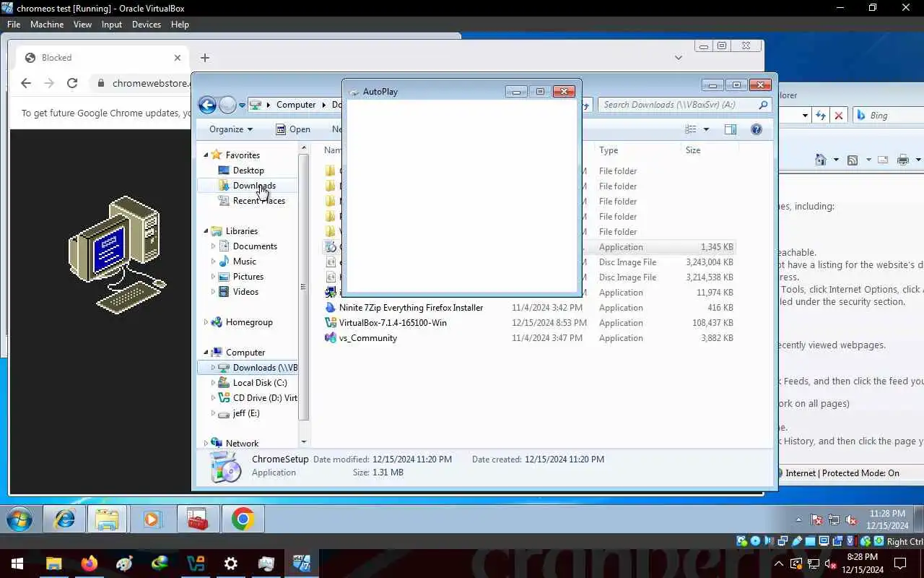
Task: Expand the Homegroup node
Action: [206, 322]
